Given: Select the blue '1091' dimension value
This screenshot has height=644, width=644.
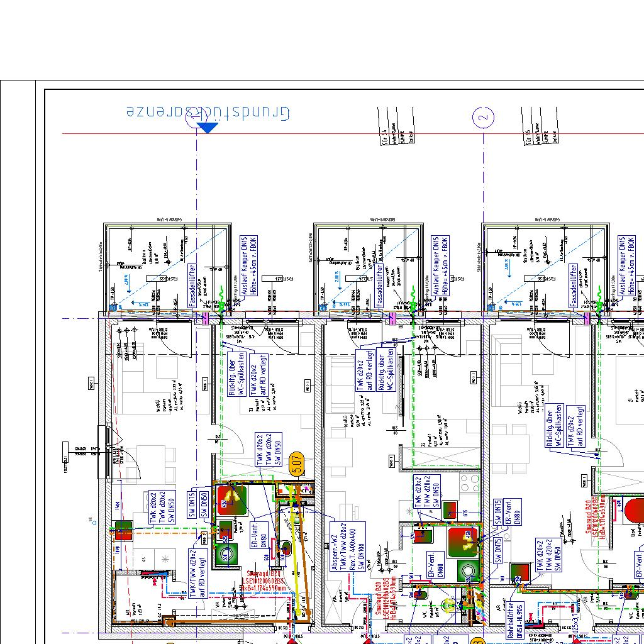Looking at the screenshot, I should (118, 550).
